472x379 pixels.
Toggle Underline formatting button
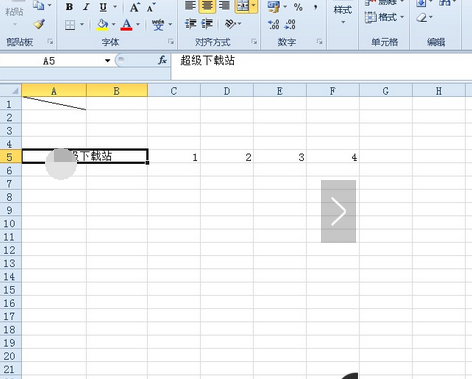tap(103, 7)
